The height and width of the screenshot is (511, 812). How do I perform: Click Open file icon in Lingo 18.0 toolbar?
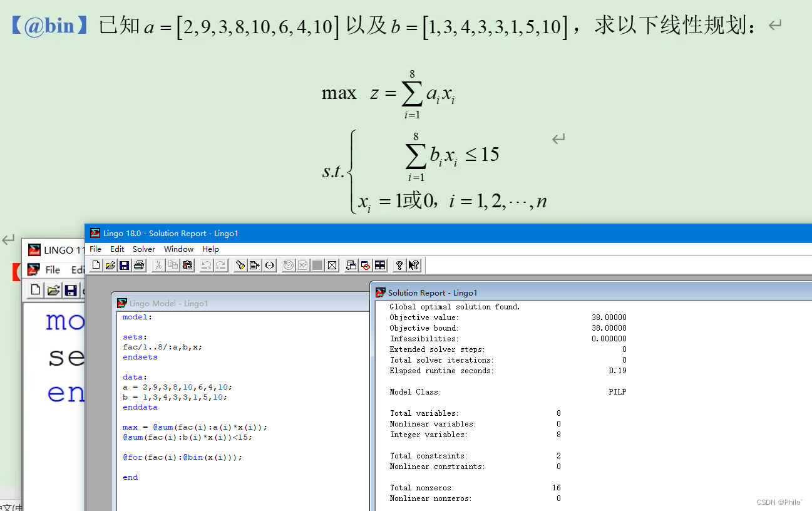[110, 266]
